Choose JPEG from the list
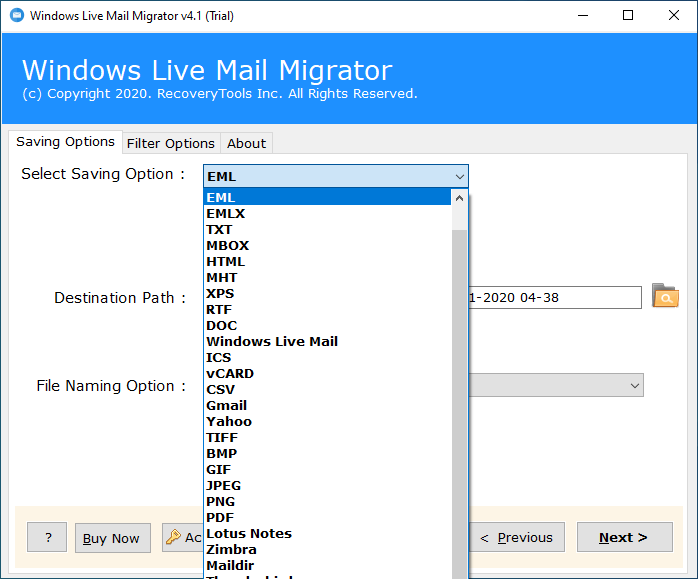This screenshot has height=579, width=698. [327, 486]
